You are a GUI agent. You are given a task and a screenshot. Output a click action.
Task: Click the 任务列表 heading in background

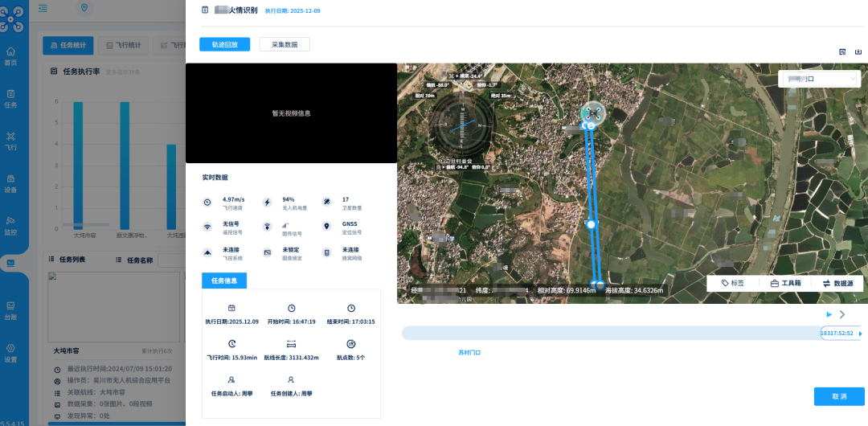click(x=72, y=260)
